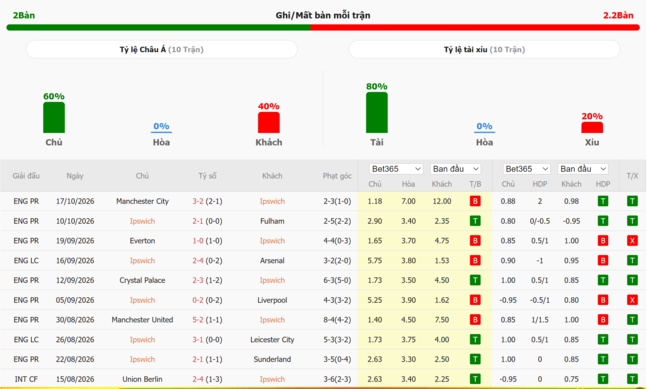Open Ipswich link in Everton match row

(272, 241)
